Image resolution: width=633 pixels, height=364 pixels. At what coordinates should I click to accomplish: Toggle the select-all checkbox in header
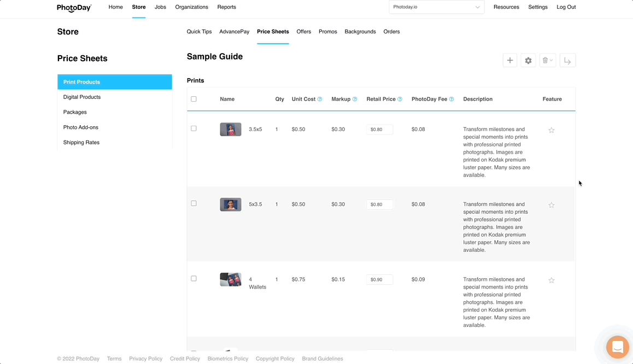(x=194, y=99)
